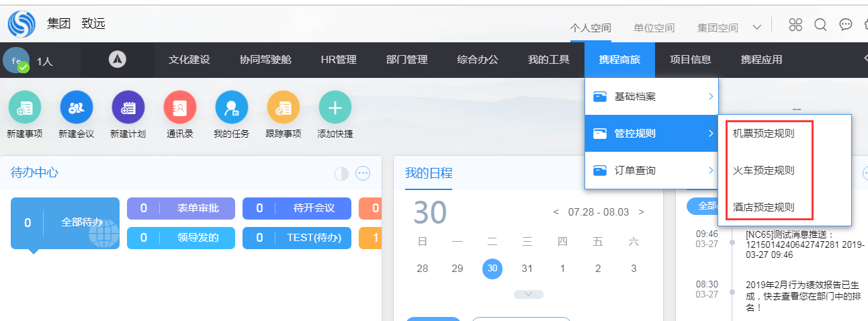Screen dimensions: 868x321
Task: Open the 我的工具 menu
Action: pos(549,60)
